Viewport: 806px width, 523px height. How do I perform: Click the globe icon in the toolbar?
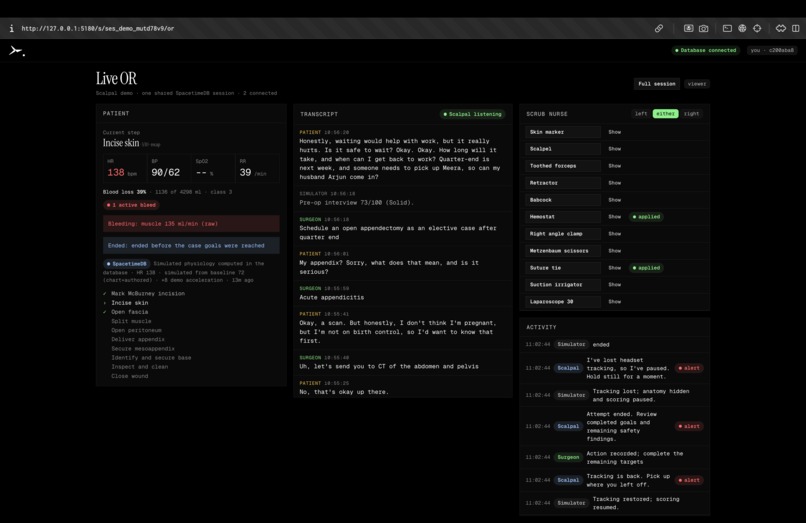point(742,29)
